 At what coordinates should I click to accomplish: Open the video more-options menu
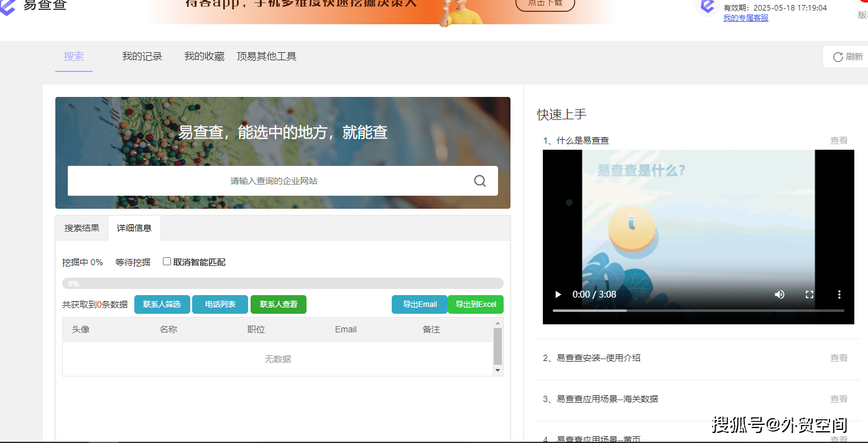(x=839, y=295)
